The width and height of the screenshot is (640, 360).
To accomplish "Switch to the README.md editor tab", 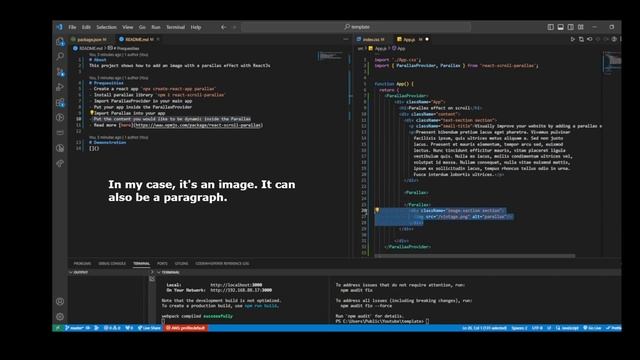I will pos(139,39).
